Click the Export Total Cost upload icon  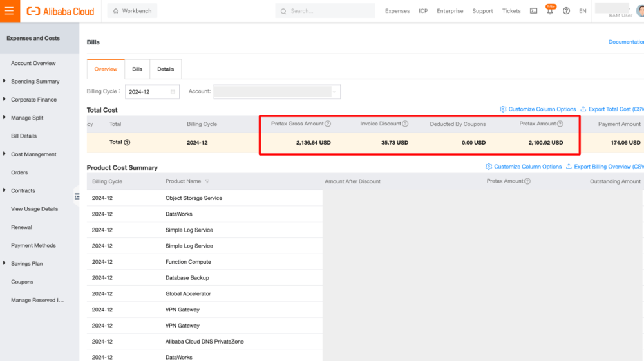[583, 109]
